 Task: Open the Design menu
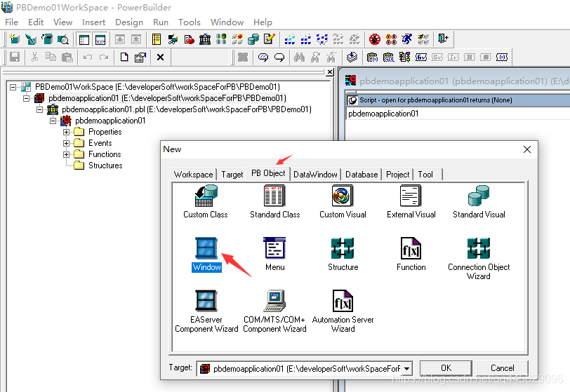pos(129,22)
